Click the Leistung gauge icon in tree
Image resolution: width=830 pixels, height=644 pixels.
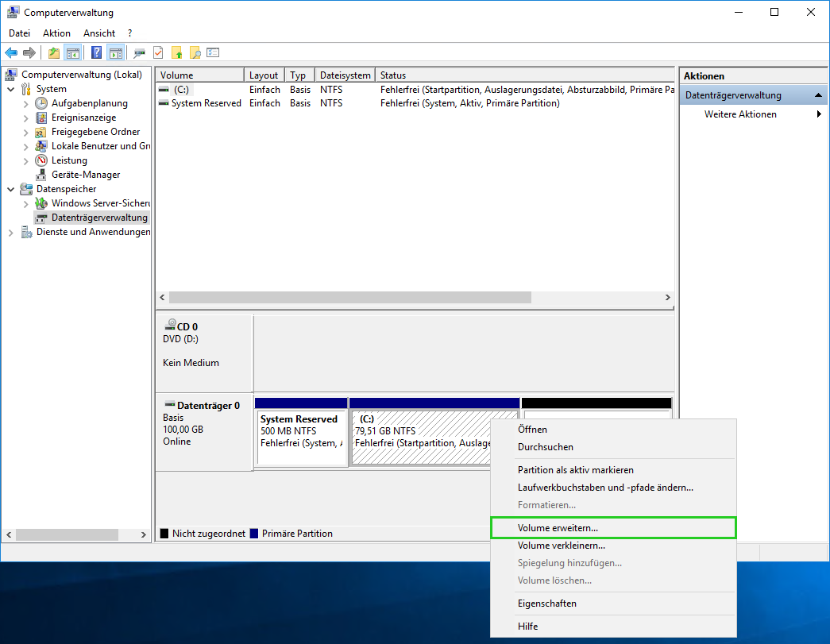click(41, 160)
